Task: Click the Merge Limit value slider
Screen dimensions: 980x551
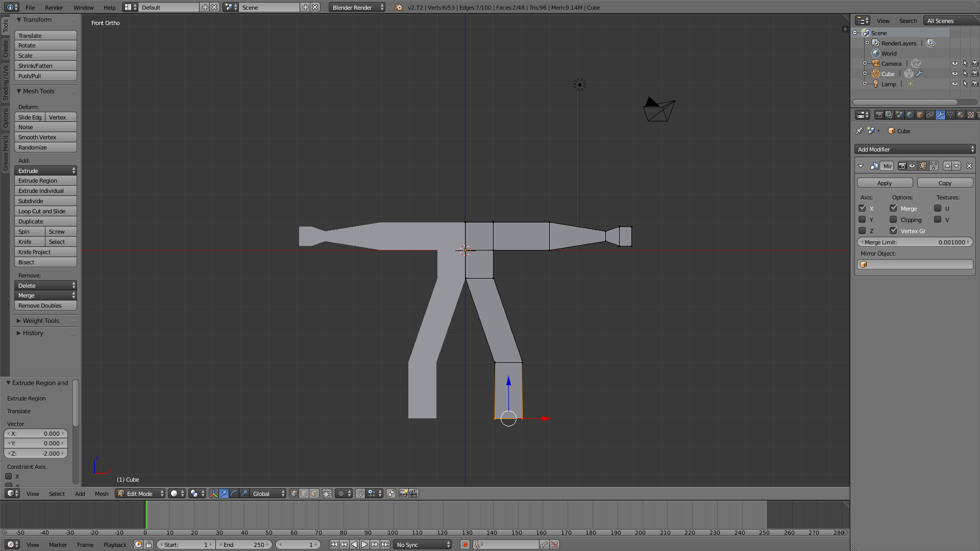Action: point(915,242)
